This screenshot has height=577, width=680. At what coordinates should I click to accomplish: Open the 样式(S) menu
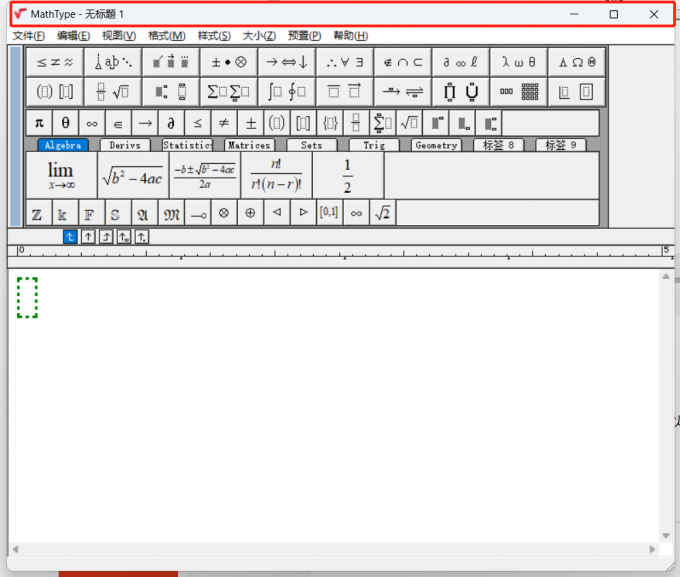(x=214, y=36)
